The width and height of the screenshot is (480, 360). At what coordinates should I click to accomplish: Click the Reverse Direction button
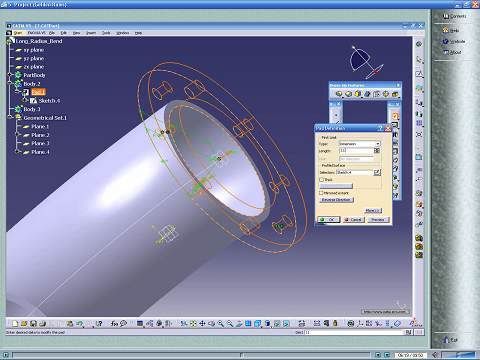336,200
